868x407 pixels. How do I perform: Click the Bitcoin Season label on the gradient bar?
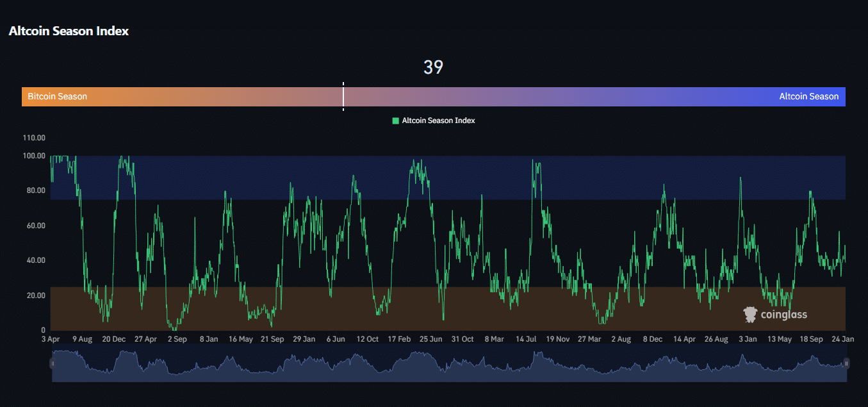56,96
